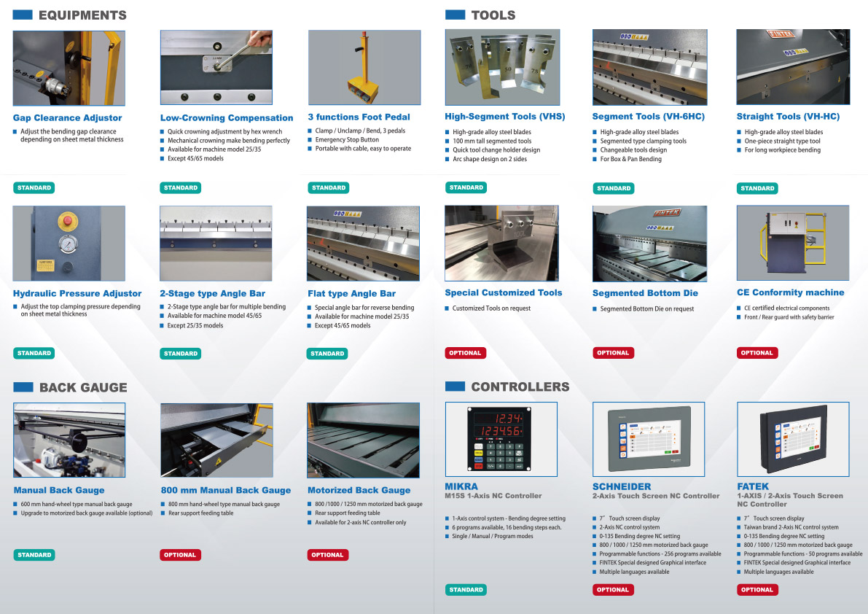The height and width of the screenshot is (614, 868).
Task: Open the MIKRA controller image
Action: [501, 439]
